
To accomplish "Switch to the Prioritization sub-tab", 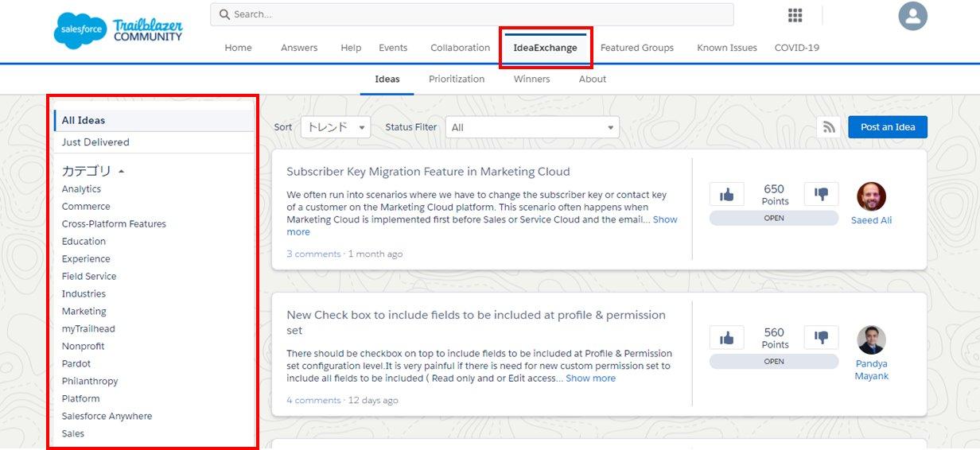I will [457, 80].
